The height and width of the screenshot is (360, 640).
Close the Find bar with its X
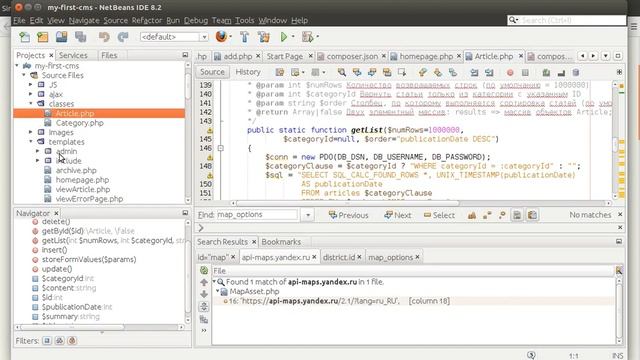click(x=620, y=214)
